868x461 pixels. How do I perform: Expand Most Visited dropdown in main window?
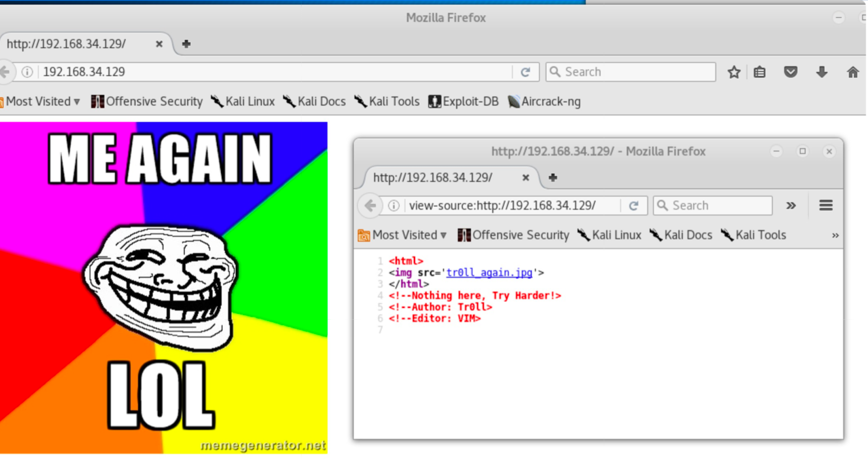tap(40, 102)
